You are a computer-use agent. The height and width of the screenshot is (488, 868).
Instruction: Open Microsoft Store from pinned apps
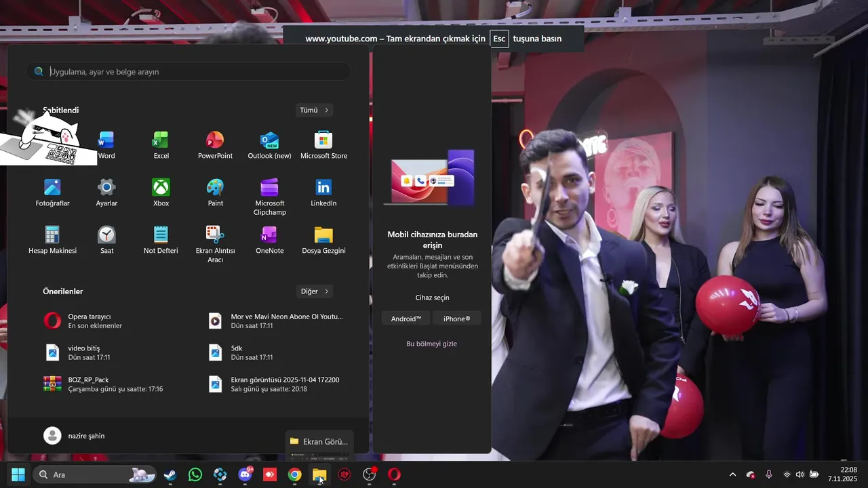click(x=323, y=146)
